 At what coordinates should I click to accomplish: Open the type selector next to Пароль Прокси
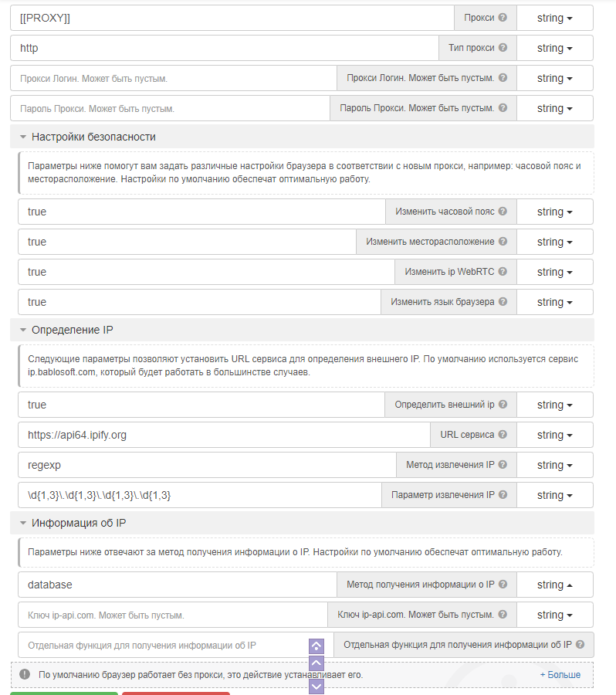[554, 107]
